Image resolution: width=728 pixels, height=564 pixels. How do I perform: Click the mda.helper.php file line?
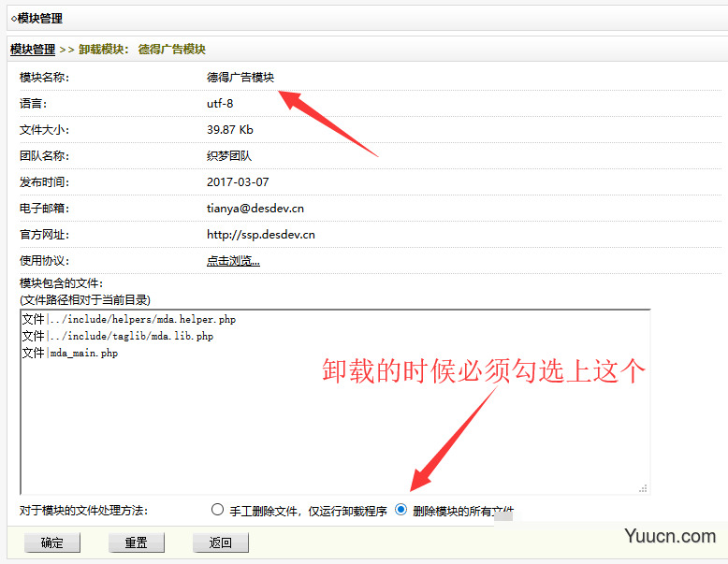128,319
